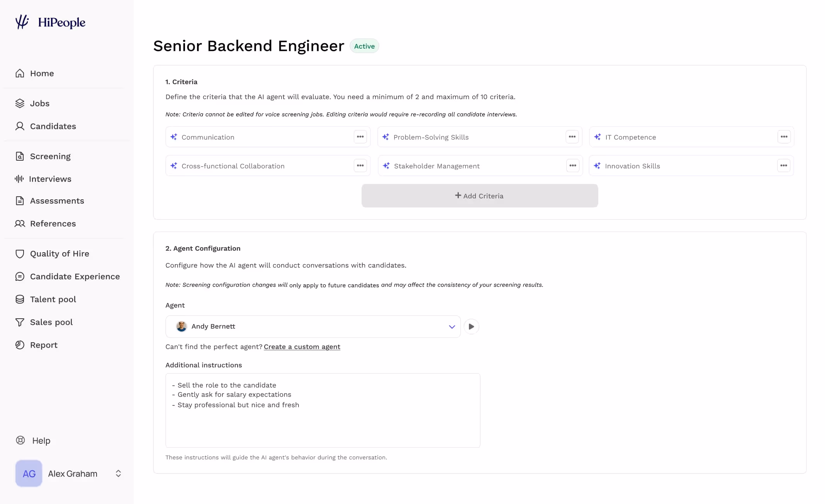Open the Report section icon
The height and width of the screenshot is (504, 825).
click(x=20, y=344)
